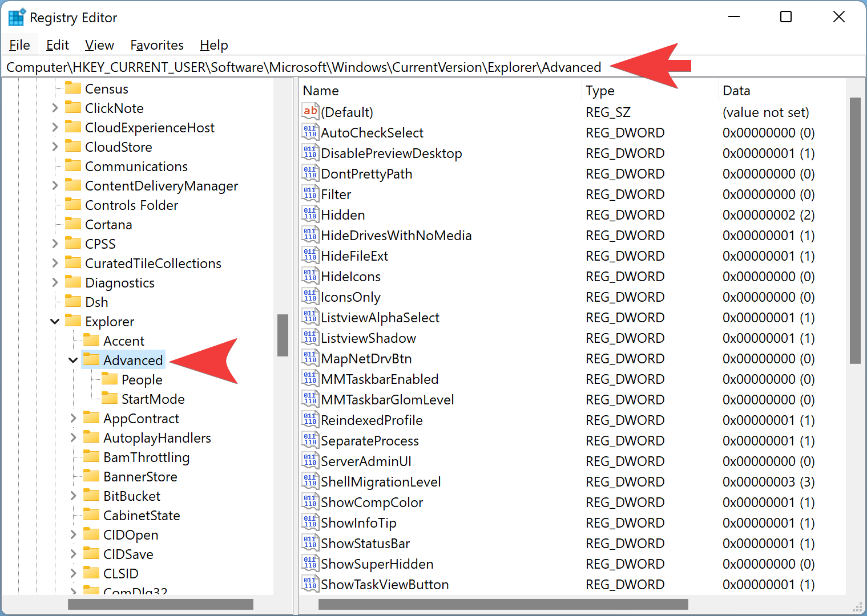Image resolution: width=867 pixels, height=616 pixels.
Task: Expand the BitBucket key
Action: [73, 496]
